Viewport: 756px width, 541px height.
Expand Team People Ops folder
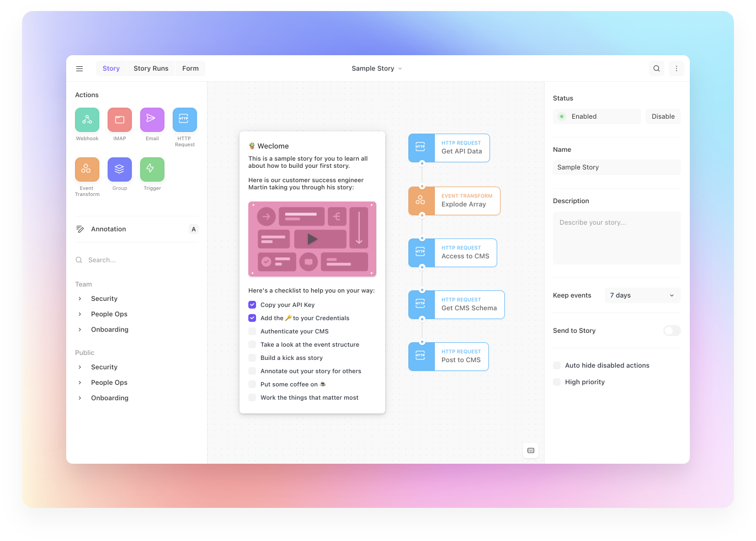(x=80, y=314)
